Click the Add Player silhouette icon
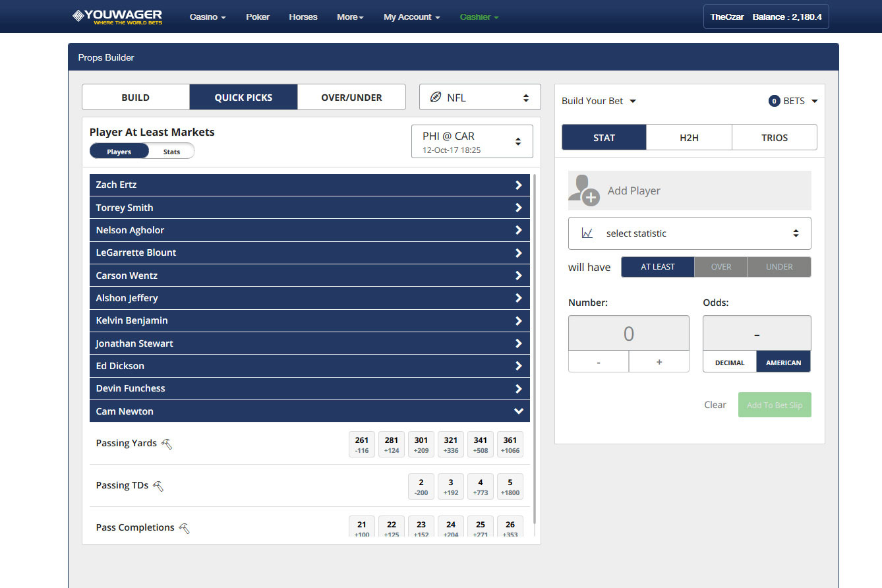The height and width of the screenshot is (588, 882). tap(584, 191)
